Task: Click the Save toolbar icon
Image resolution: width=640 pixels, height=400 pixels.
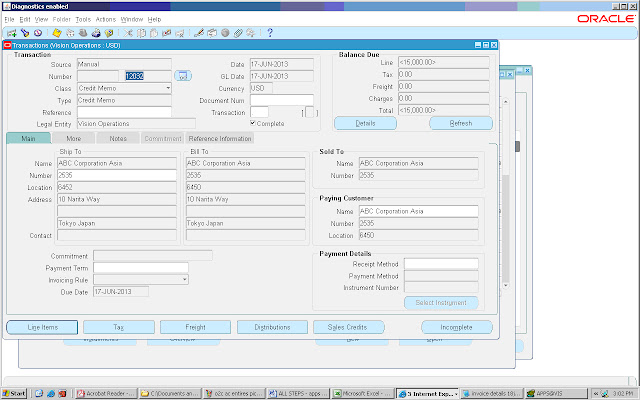Action: click(57, 33)
